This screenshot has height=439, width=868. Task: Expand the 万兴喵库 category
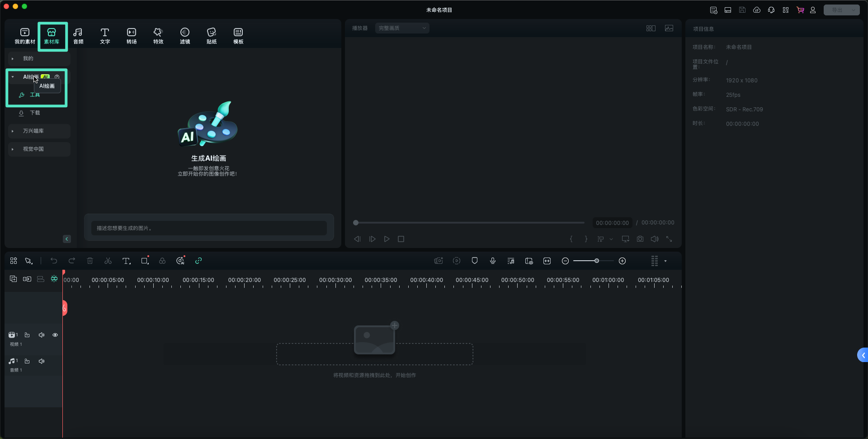click(x=33, y=131)
